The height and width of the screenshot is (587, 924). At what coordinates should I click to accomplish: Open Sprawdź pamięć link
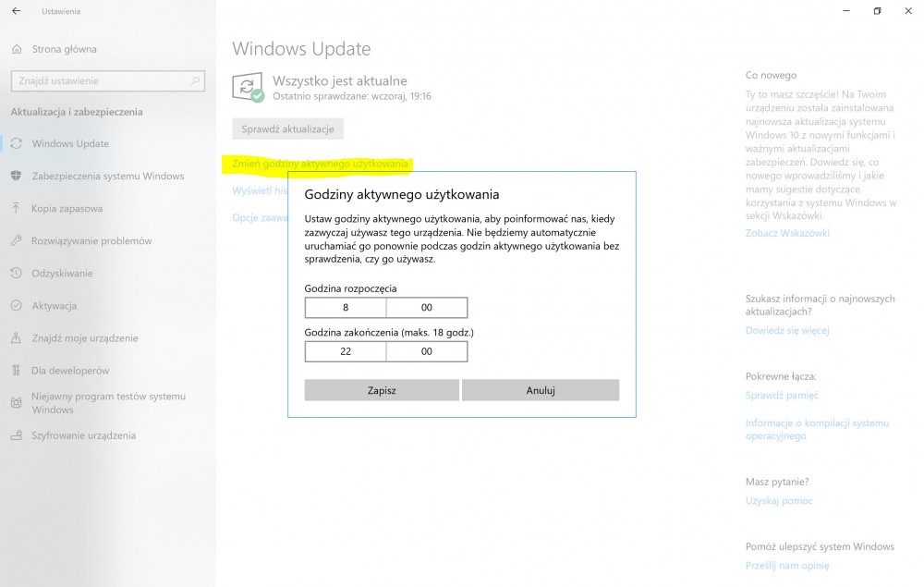click(782, 395)
